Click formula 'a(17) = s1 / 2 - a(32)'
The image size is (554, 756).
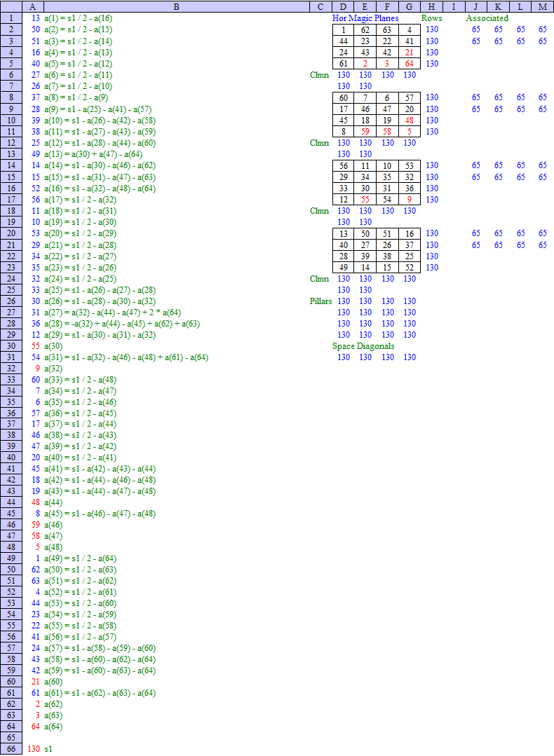[80, 200]
